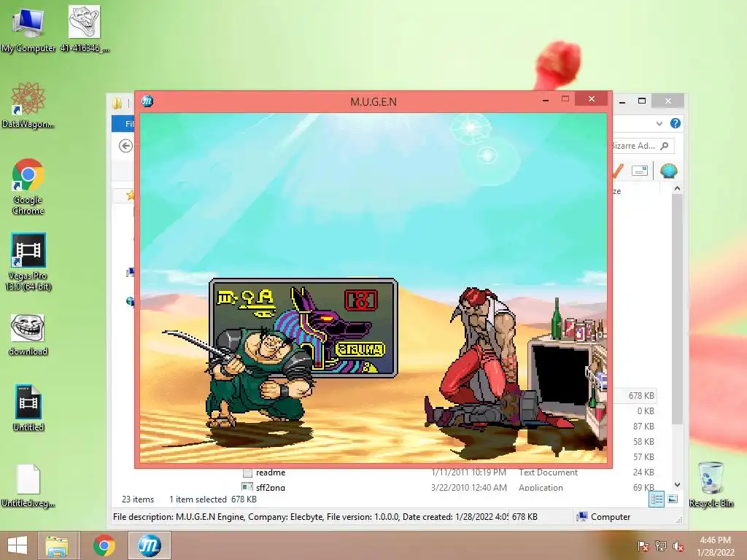
Task: Click '23 items' in Explorer status bar
Action: 138,499
